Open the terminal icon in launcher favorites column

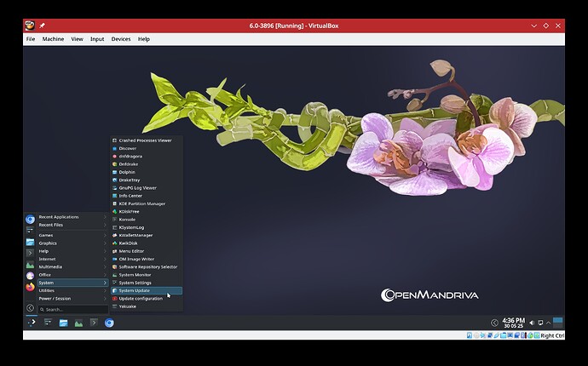(x=30, y=254)
